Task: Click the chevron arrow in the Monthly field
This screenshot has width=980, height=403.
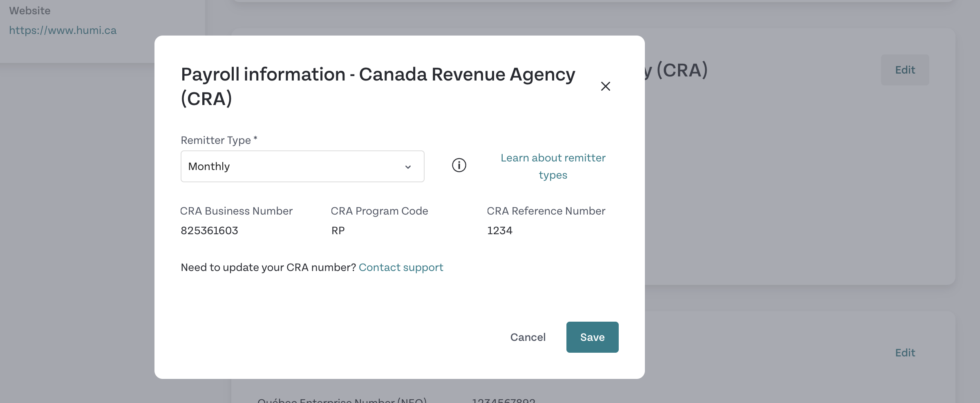Action: click(408, 167)
